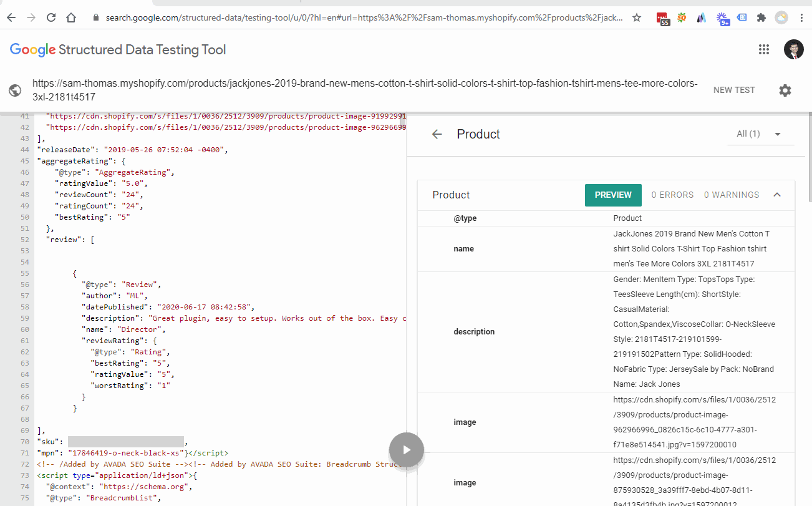The image size is (812, 506).
Task: Play the video overlay button
Action: tap(407, 450)
